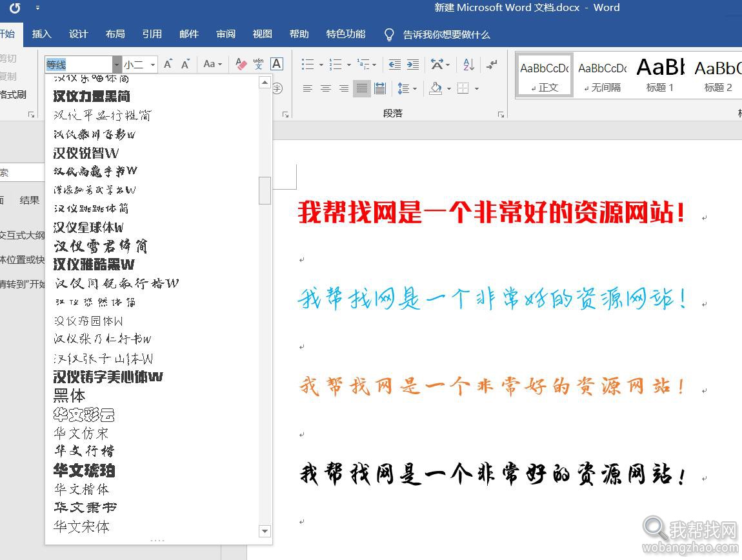Image resolution: width=742 pixels, height=560 pixels.
Task: Collapse the font name dropdown arrow
Action: point(116,65)
